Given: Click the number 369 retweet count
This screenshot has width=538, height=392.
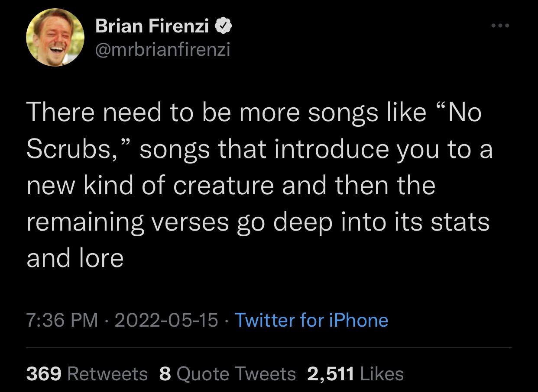Looking at the screenshot, I should coord(44,374).
